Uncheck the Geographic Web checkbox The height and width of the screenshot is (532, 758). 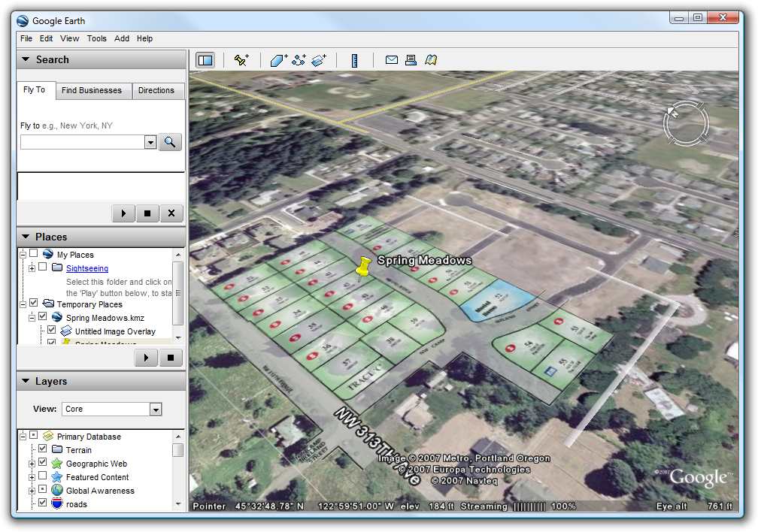43,462
